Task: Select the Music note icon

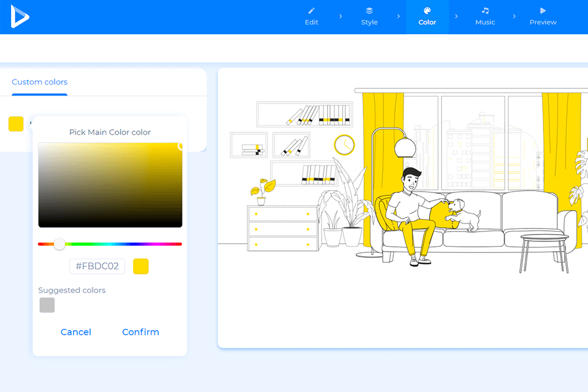Action: 484,10
